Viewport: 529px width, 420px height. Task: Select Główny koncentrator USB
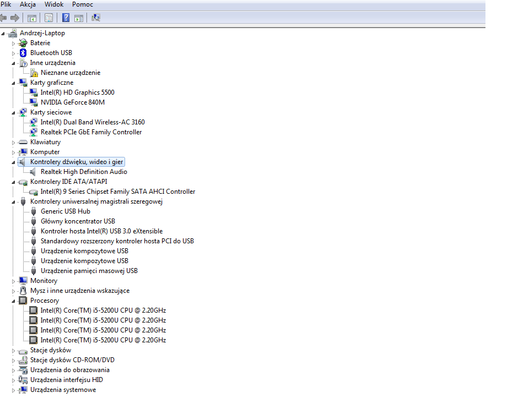(x=78, y=221)
